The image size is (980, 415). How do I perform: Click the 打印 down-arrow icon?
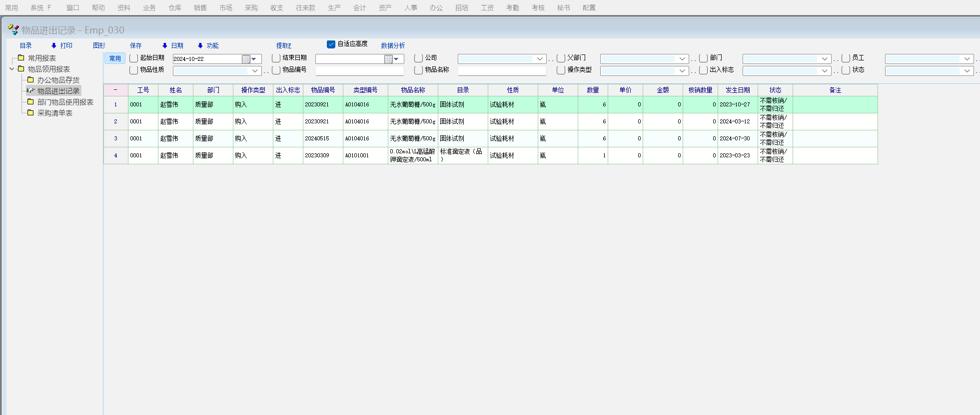click(54, 45)
